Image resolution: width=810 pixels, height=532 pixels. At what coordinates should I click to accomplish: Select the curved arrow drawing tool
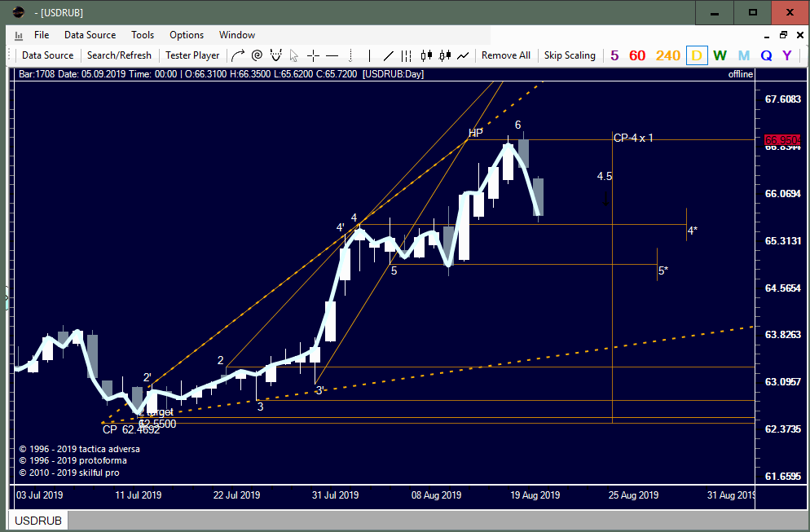[237, 55]
